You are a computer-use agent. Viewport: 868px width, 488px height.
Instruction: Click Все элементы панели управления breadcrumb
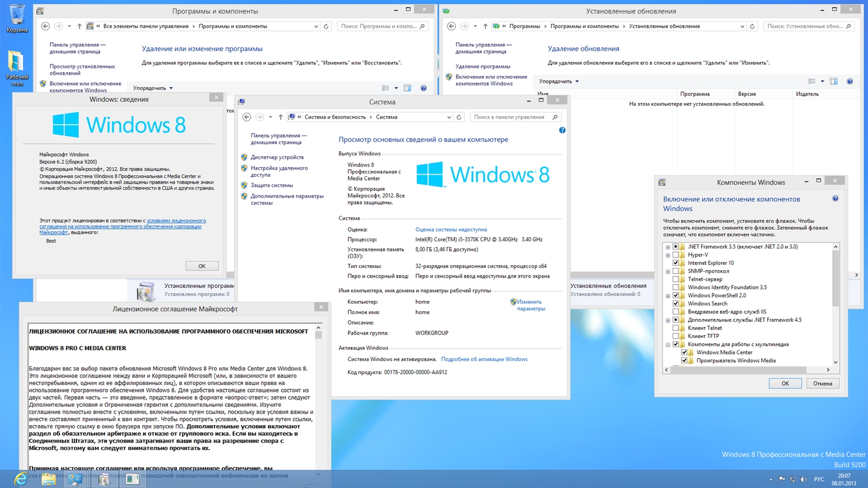click(x=146, y=26)
